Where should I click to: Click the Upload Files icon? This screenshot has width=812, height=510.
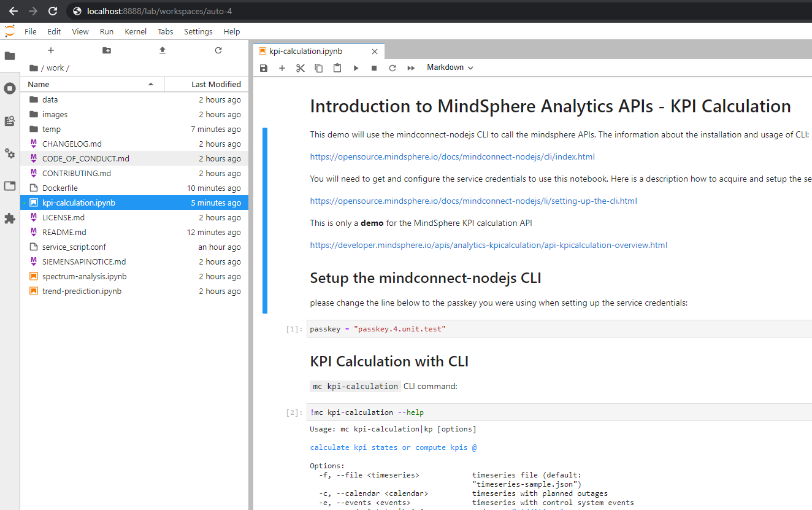coord(163,50)
